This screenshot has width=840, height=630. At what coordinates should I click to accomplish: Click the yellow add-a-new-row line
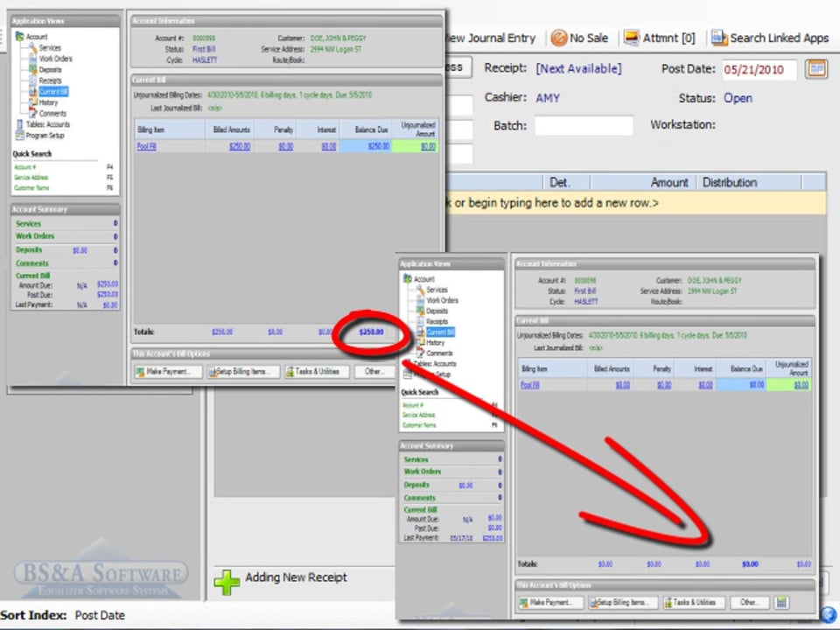(635, 203)
